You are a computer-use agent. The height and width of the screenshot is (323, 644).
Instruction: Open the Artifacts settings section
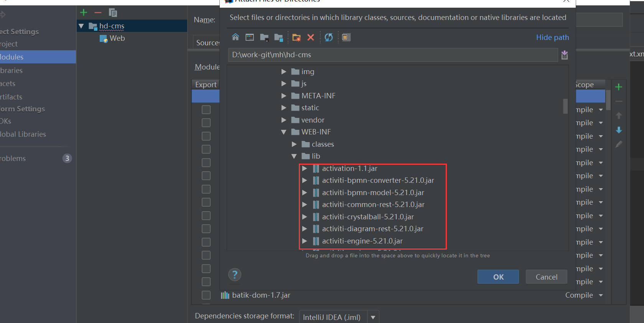11,97
